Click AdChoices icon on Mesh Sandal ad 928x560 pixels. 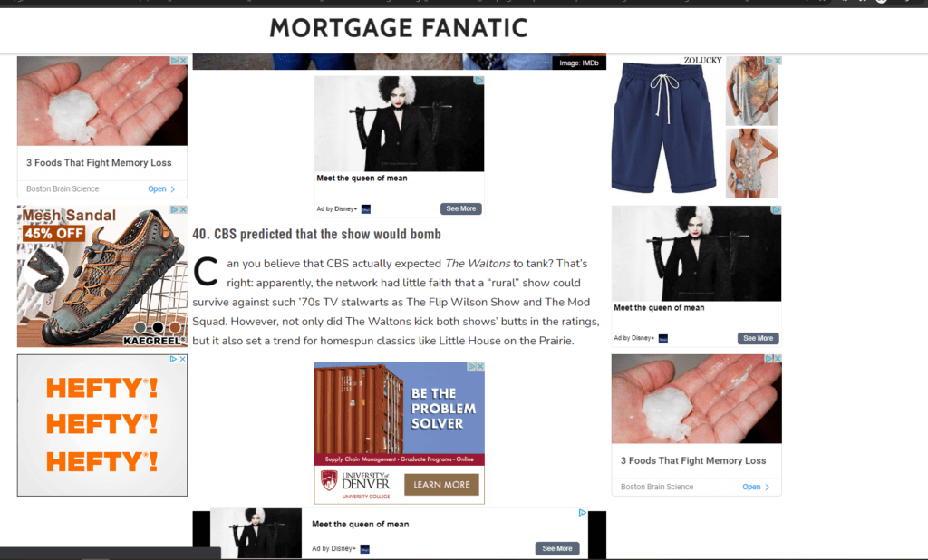tap(175, 209)
